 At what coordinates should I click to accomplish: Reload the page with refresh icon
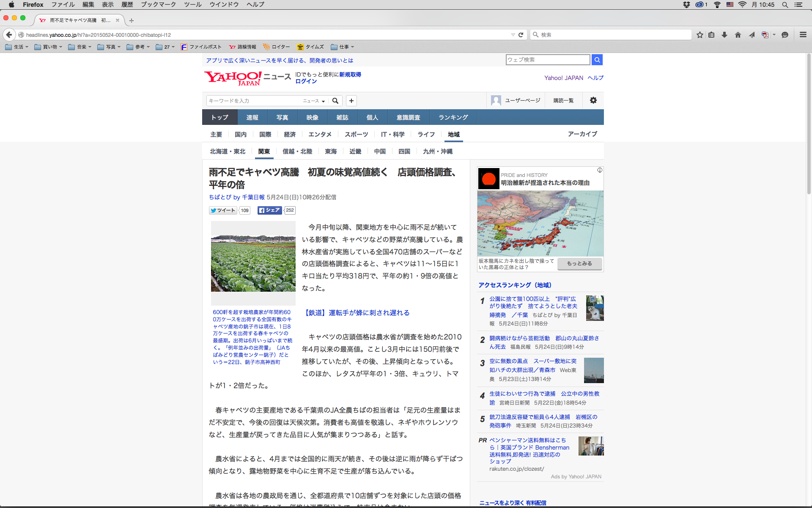521,35
